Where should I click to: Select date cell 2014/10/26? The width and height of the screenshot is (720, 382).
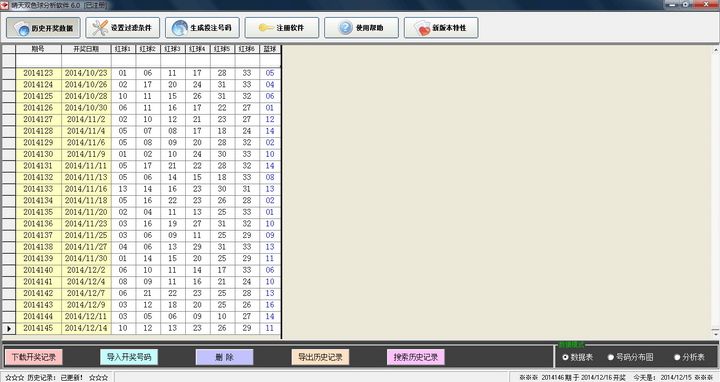86,84
